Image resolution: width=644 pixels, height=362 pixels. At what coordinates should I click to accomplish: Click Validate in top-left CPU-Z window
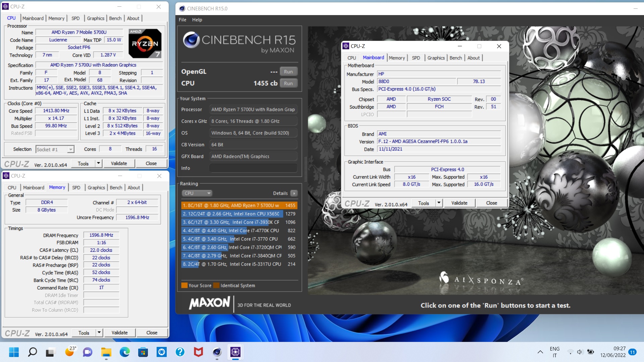119,163
